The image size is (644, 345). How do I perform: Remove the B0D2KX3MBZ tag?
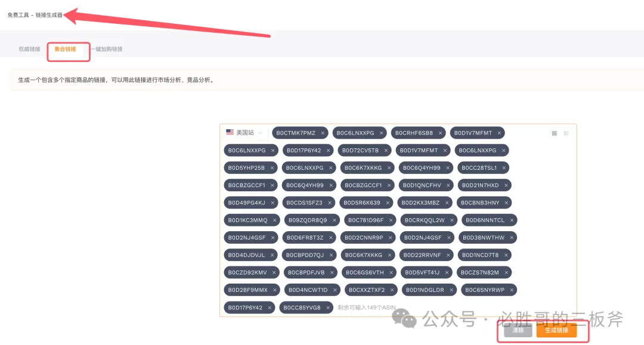(x=447, y=203)
